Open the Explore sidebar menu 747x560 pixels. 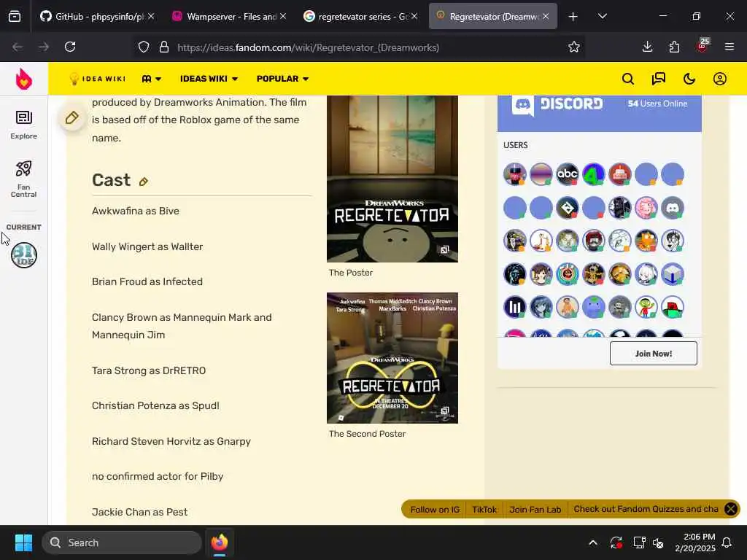[24, 125]
